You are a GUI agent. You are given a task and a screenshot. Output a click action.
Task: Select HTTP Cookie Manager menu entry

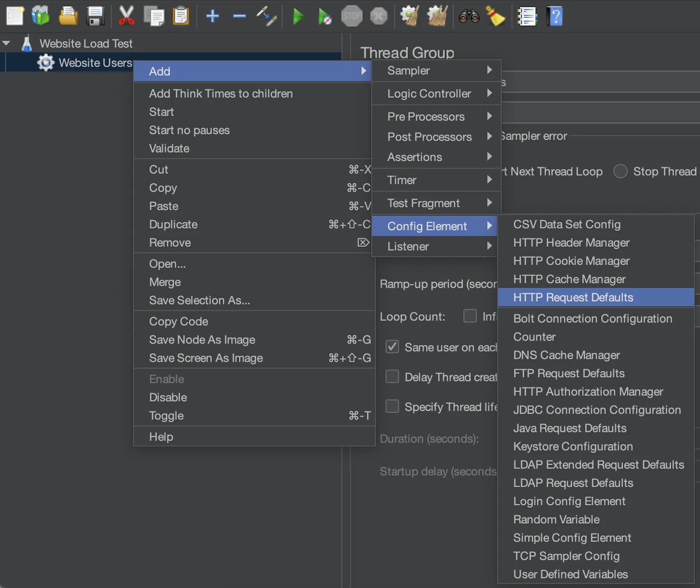point(571,261)
